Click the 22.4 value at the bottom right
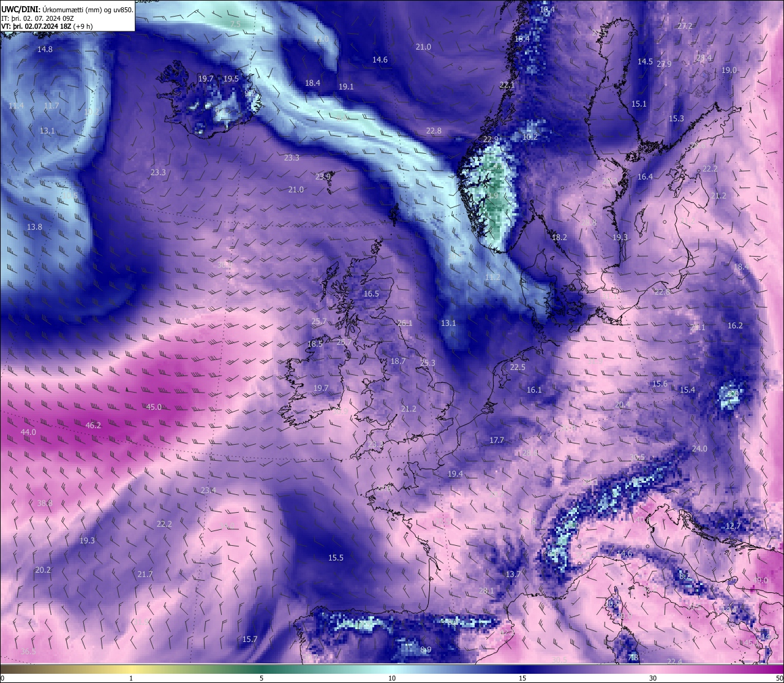Image resolution: width=784 pixels, height=683 pixels. pos(674,661)
